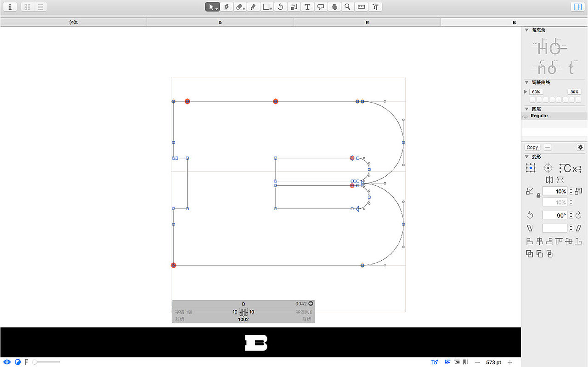The image size is (588, 367).
Task: Toggle the right sidebar panel
Action: pyautogui.click(x=577, y=7)
